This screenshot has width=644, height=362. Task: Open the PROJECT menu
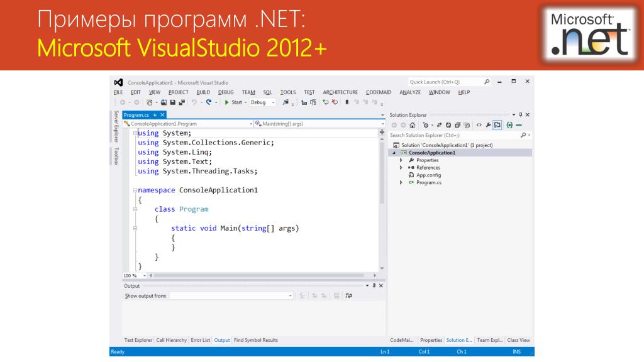[178, 92]
